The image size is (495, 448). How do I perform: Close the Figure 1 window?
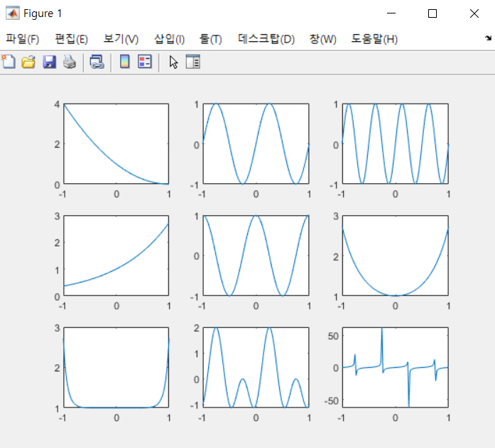[x=474, y=13]
